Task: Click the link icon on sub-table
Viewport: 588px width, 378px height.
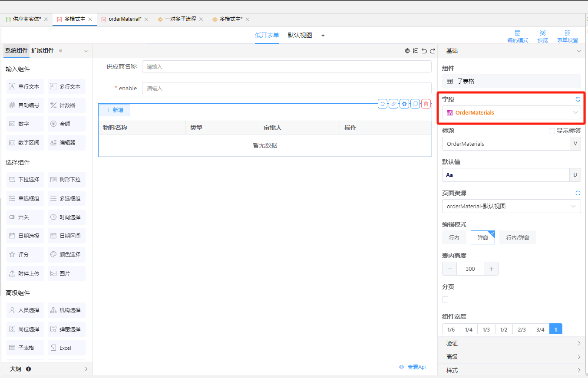Action: (393, 104)
